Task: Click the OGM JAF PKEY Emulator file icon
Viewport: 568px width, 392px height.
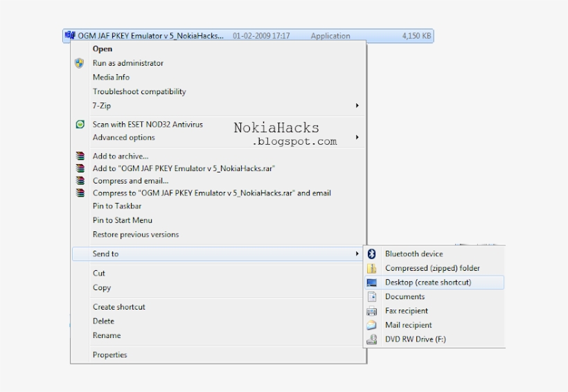Action: click(x=70, y=35)
